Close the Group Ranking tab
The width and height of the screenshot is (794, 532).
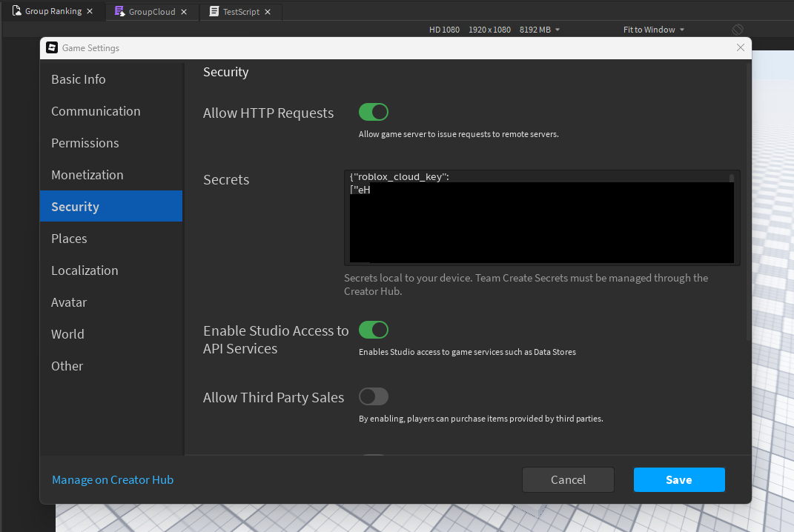[90, 11]
